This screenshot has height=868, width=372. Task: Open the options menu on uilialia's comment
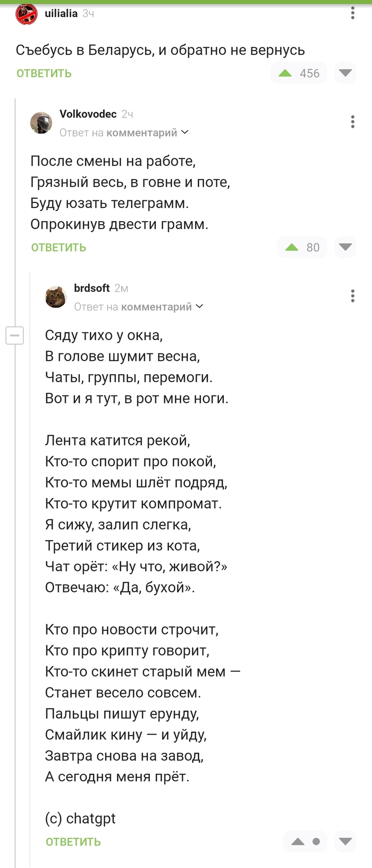(352, 12)
